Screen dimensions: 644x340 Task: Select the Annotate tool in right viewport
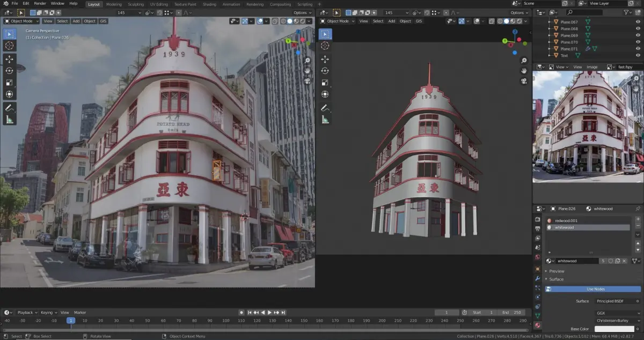(x=325, y=108)
